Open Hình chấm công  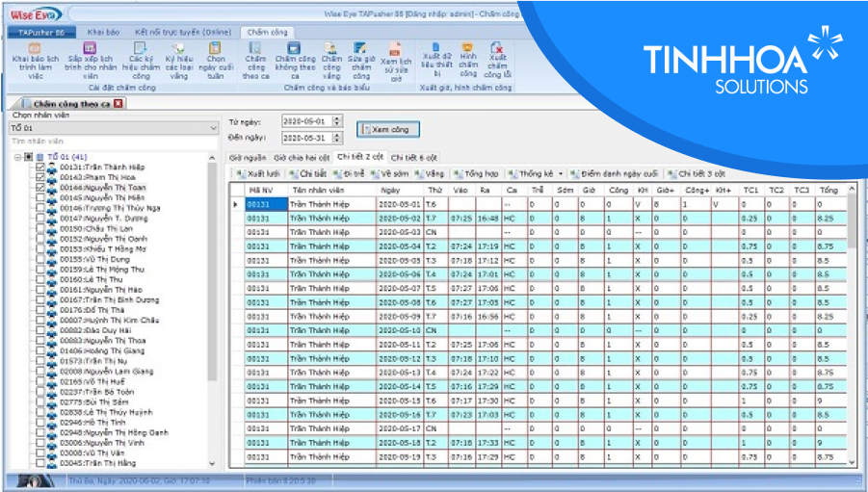468,60
